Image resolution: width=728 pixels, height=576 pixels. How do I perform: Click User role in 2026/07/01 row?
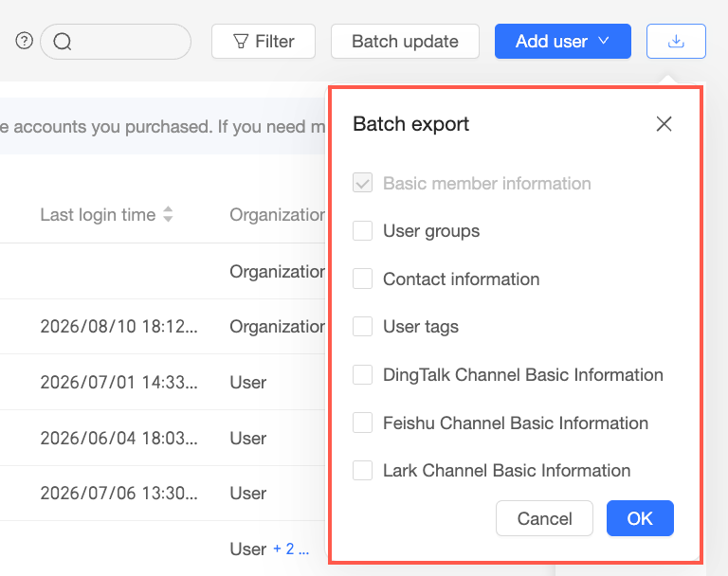point(248,383)
